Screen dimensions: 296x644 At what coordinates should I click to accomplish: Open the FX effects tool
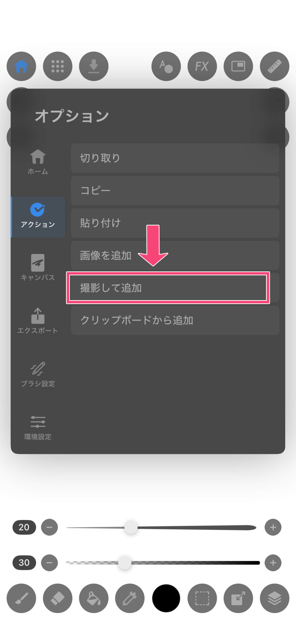202,66
